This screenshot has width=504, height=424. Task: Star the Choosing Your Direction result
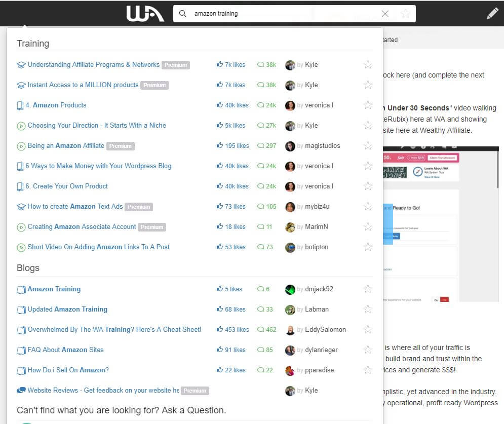click(x=368, y=125)
